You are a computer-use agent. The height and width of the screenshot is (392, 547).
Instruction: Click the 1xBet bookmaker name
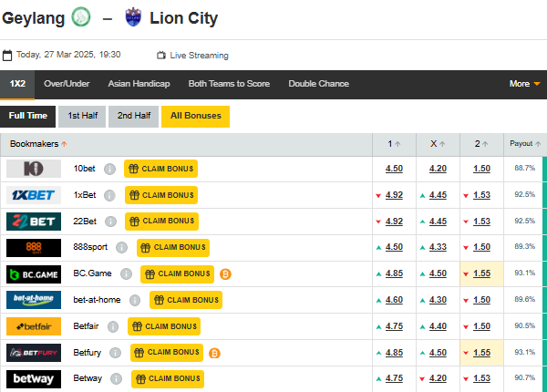click(85, 195)
